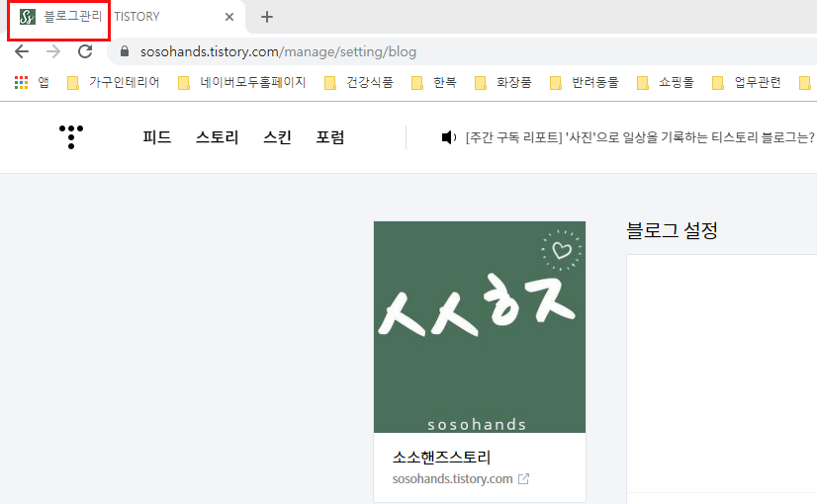Open the 반려동물 bookmark folder
Viewport: 817px width, 504px height.
pos(585,82)
